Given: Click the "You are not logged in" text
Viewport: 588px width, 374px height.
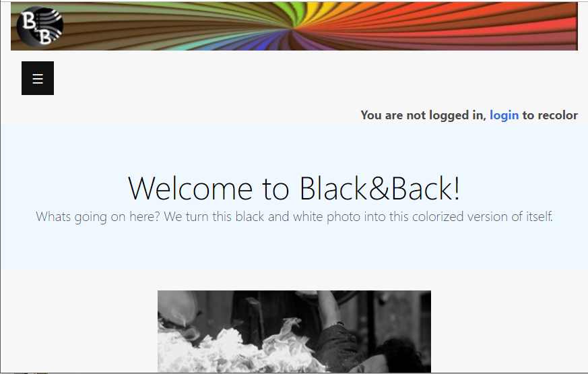Looking at the screenshot, I should (423, 115).
